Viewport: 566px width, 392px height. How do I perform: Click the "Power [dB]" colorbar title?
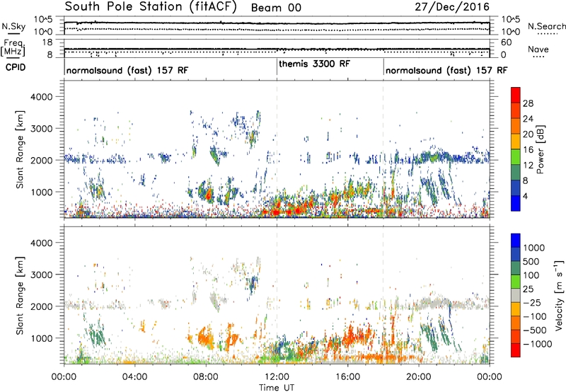point(541,149)
